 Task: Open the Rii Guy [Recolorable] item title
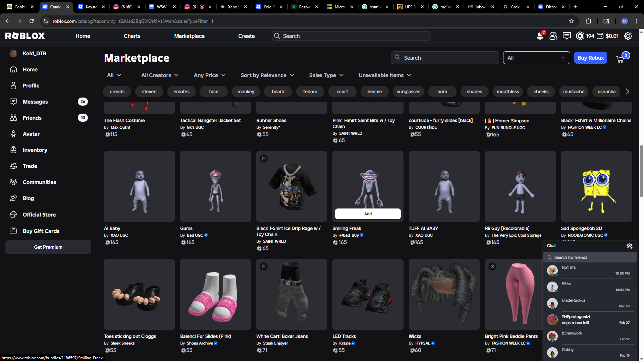point(507,228)
